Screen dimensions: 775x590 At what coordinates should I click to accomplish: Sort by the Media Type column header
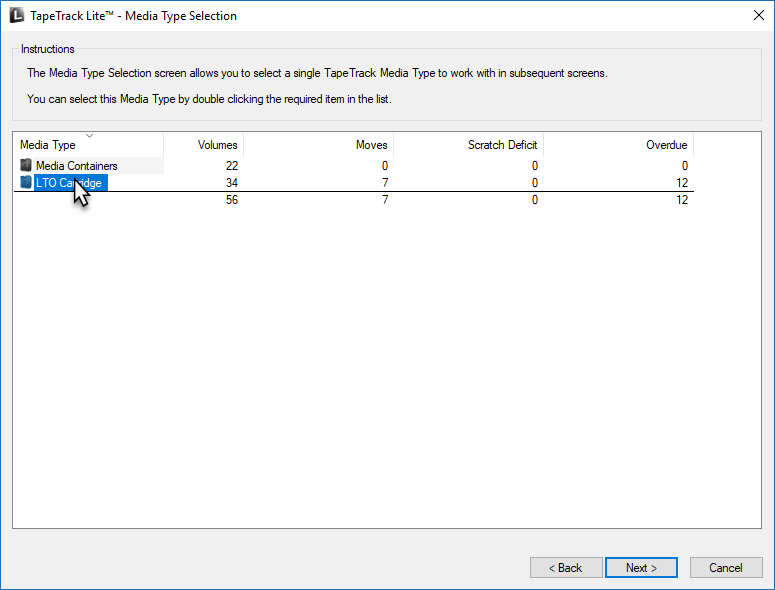point(89,145)
